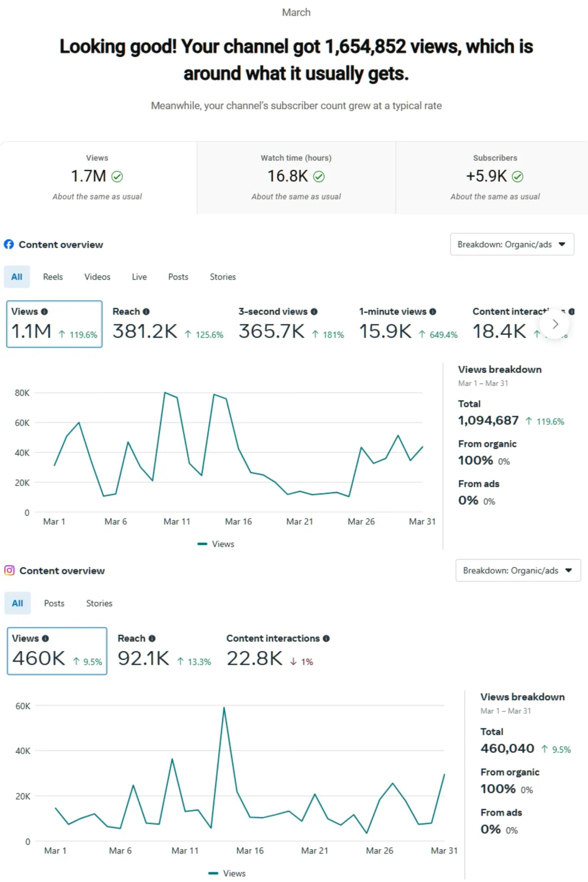
Task: Click Mar 16 label on Facebook chart axis
Action: coord(238,522)
